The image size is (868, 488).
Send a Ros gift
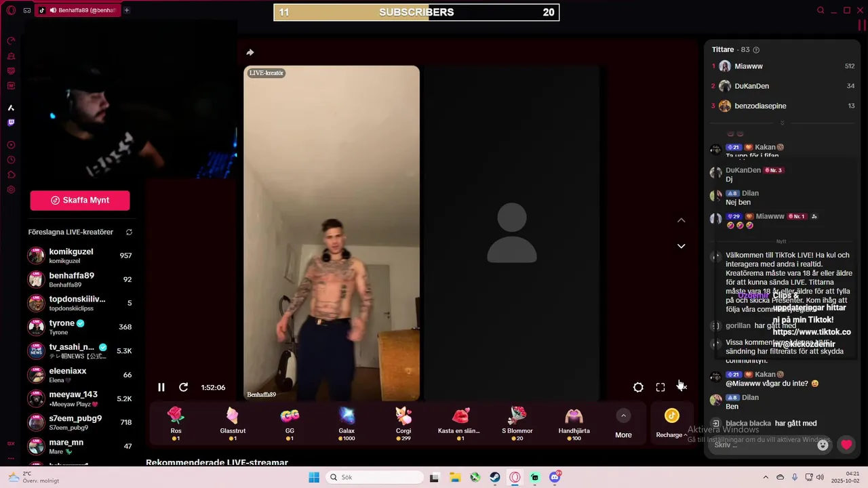(x=176, y=424)
